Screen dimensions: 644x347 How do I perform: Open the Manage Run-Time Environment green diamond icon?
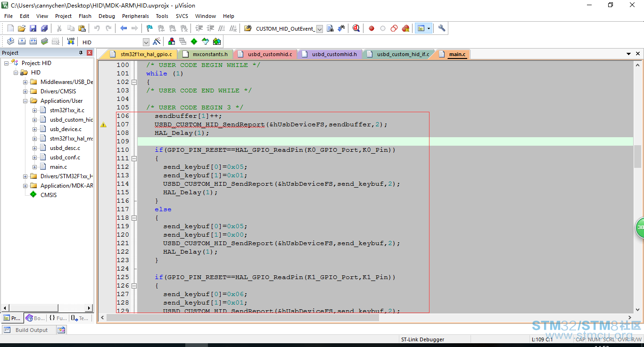pyautogui.click(x=194, y=41)
